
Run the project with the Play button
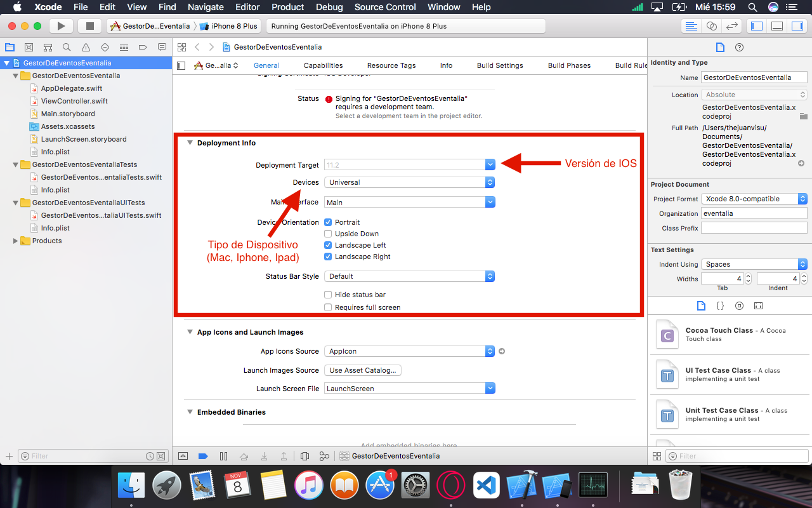pos(61,26)
